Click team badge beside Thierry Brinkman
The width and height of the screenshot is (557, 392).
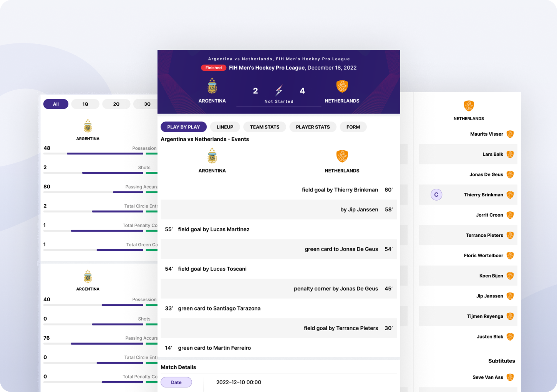(510, 195)
